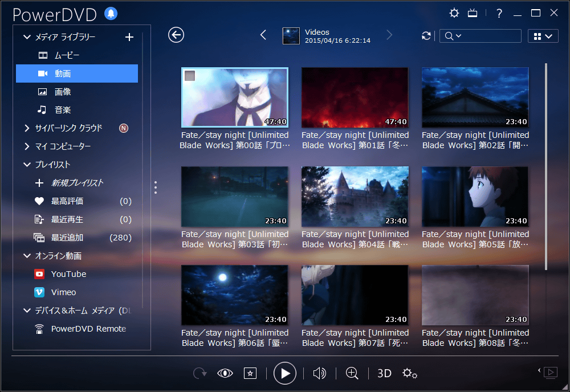Click the PowerDVD notification bell icon
The height and width of the screenshot is (392, 570).
point(111,14)
